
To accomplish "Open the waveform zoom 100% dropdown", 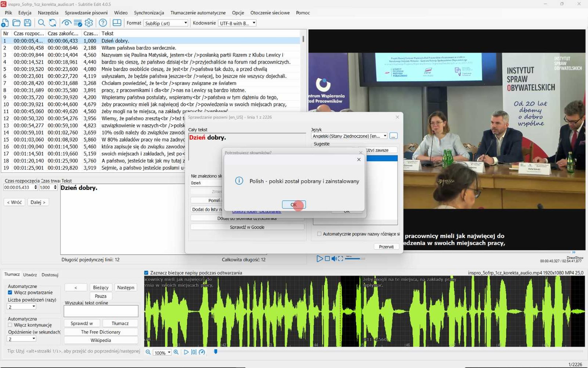I will (x=162, y=353).
